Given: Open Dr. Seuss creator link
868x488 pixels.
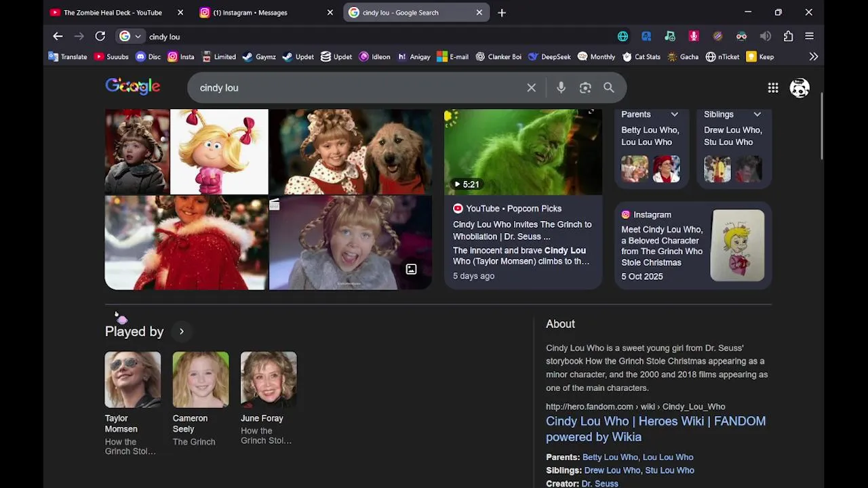Looking at the screenshot, I should [x=599, y=483].
